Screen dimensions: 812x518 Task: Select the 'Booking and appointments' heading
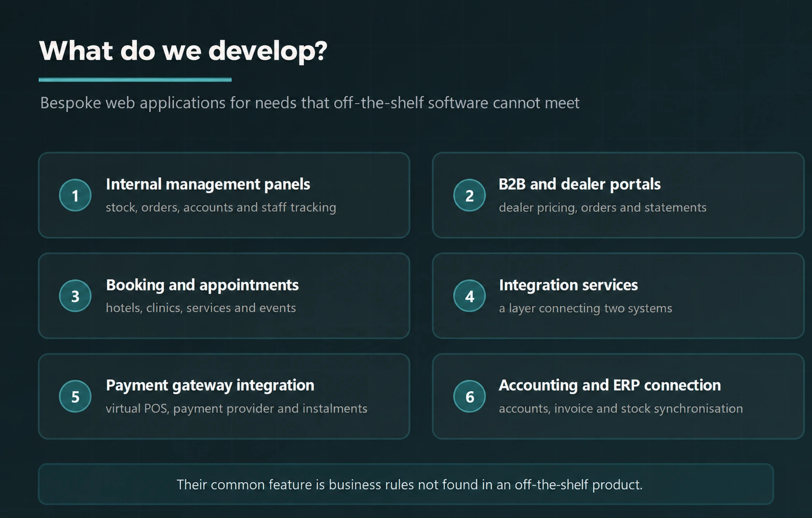tap(202, 285)
